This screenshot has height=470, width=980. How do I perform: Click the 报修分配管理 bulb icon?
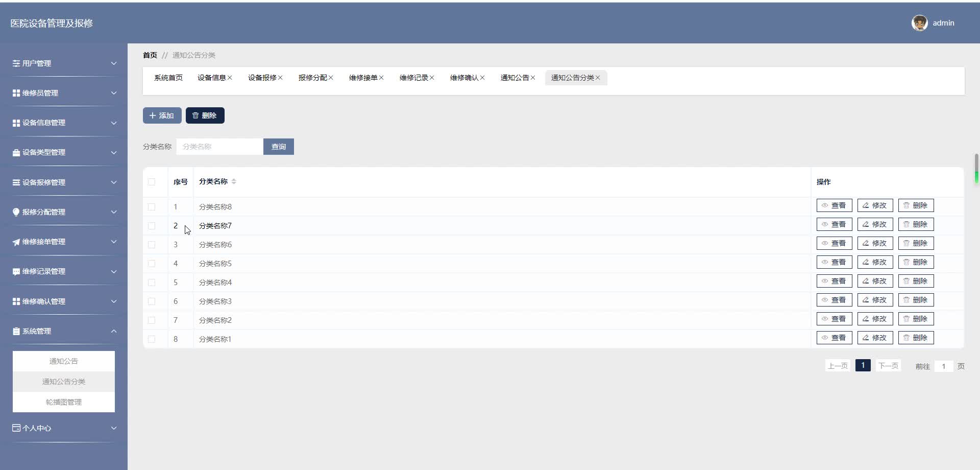pos(16,212)
